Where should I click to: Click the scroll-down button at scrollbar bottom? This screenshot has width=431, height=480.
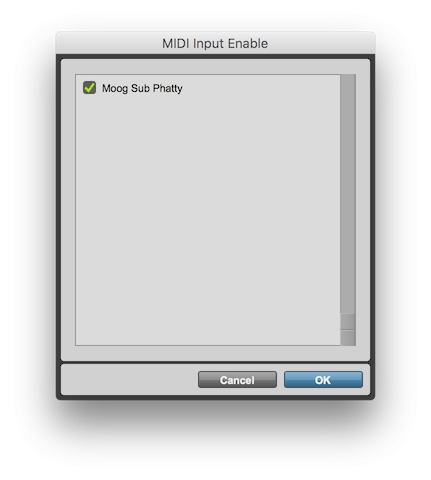point(348,338)
